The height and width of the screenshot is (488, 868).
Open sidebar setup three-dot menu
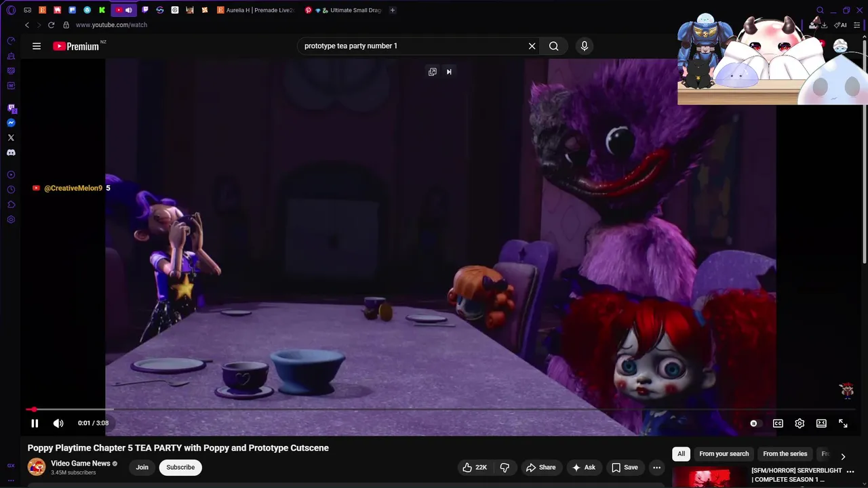pyautogui.click(x=11, y=480)
